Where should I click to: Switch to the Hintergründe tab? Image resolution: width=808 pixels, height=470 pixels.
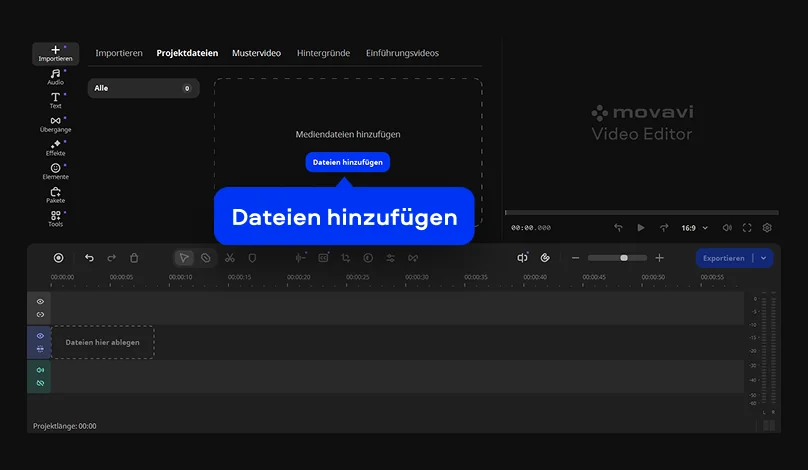(x=323, y=53)
